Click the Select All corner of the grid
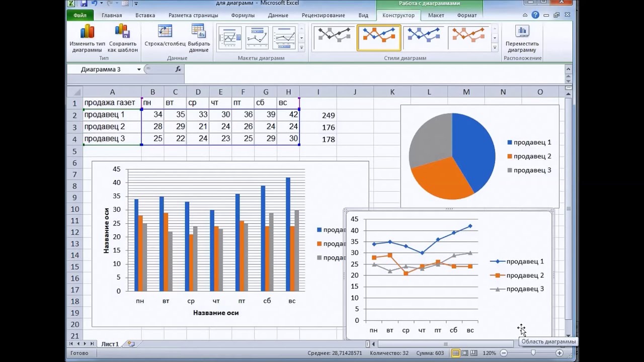 point(74,92)
